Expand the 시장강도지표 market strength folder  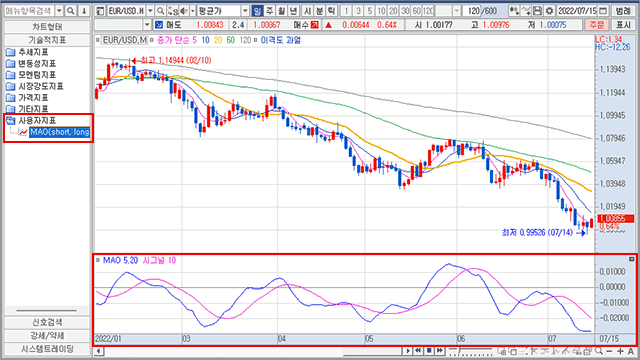click(x=35, y=86)
